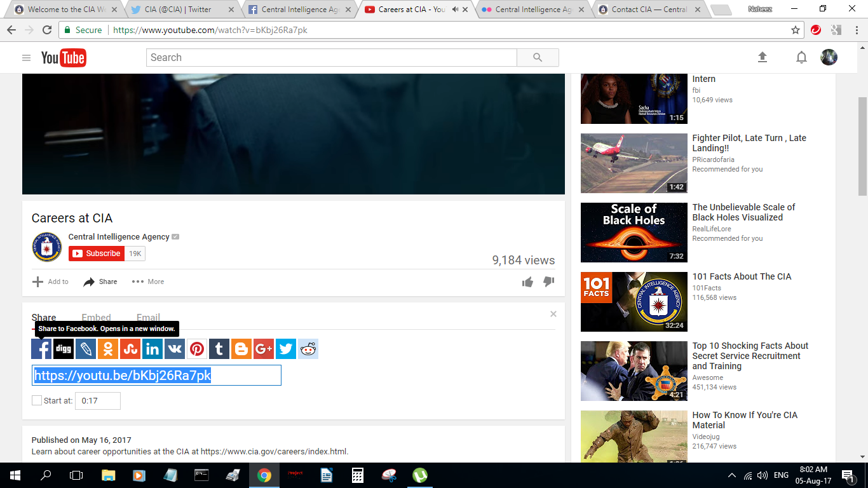Share the video to StumbleUpon
868x488 pixels.
[x=130, y=349]
